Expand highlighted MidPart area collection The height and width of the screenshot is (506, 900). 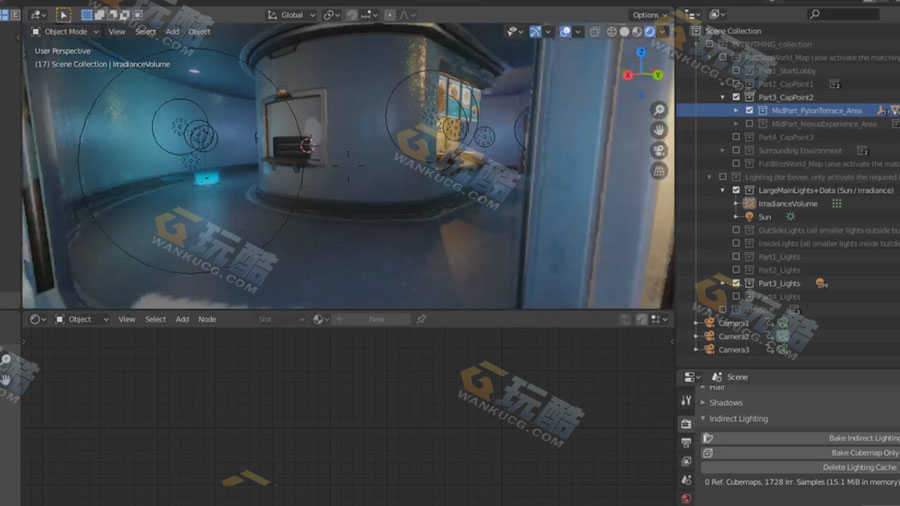736,110
